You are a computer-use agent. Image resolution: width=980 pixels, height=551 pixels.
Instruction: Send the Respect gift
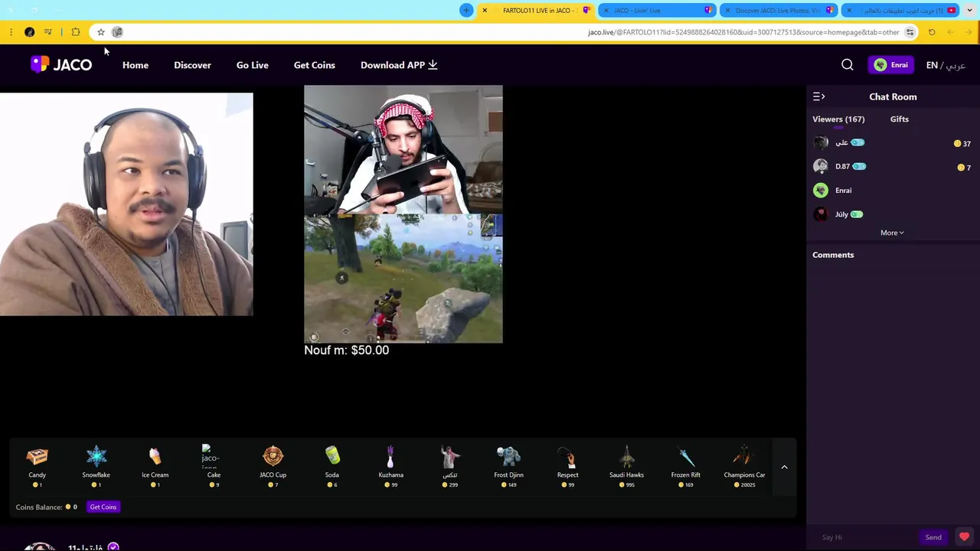point(567,466)
